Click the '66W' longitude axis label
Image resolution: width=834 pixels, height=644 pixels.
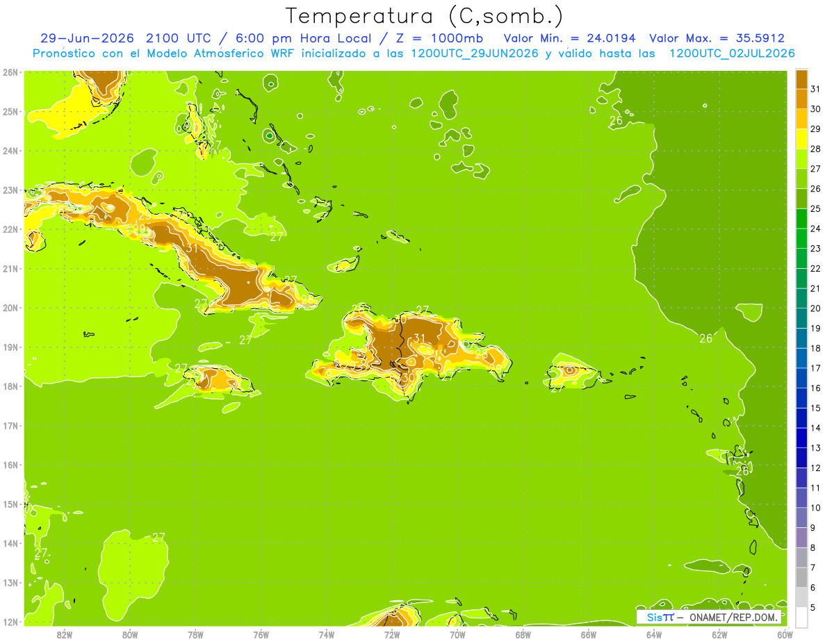tap(589, 634)
